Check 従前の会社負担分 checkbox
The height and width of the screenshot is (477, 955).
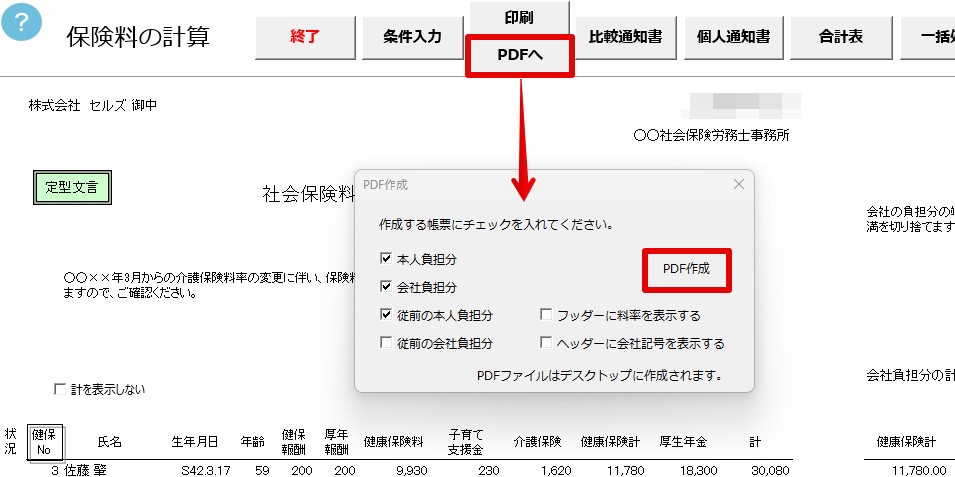point(386,343)
